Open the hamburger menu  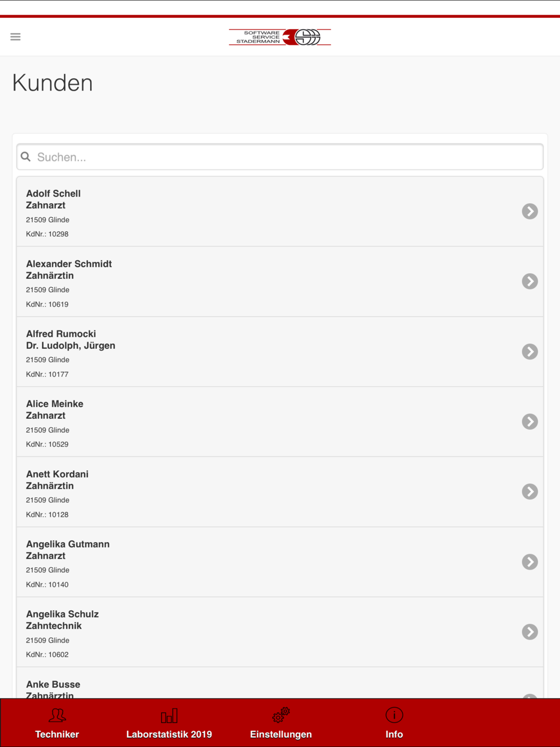coord(16,37)
